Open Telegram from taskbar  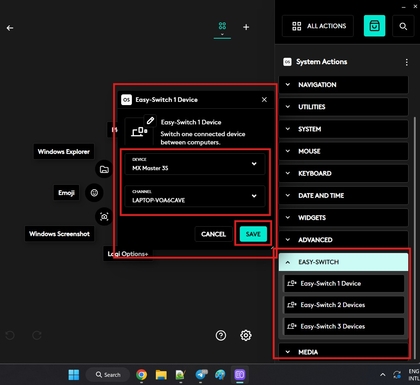[x=201, y=375]
